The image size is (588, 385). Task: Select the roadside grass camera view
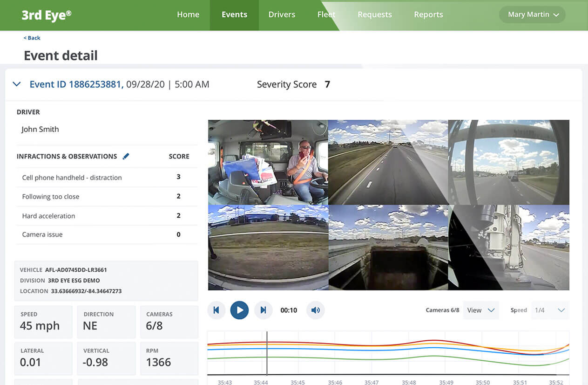pyautogui.click(x=268, y=247)
